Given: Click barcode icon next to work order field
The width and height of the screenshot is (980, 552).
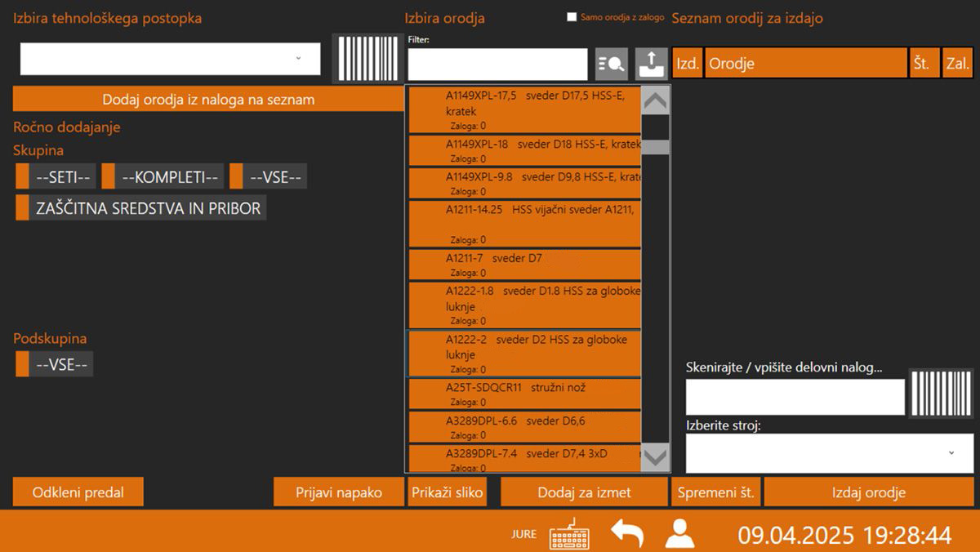Looking at the screenshot, I should tap(941, 395).
